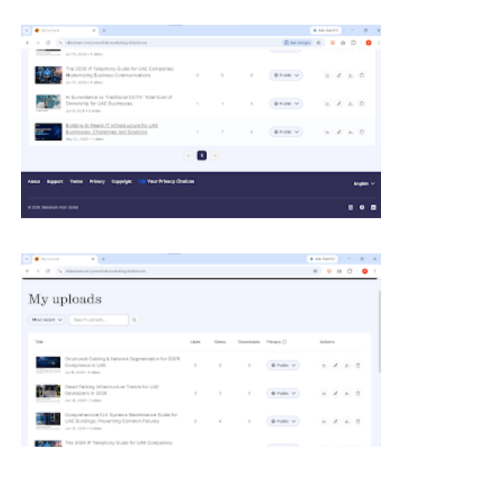This screenshot has height=500, width=486.
Task: Edit the Building AI-Ready IT Infrastructure upload
Action: coord(339,132)
